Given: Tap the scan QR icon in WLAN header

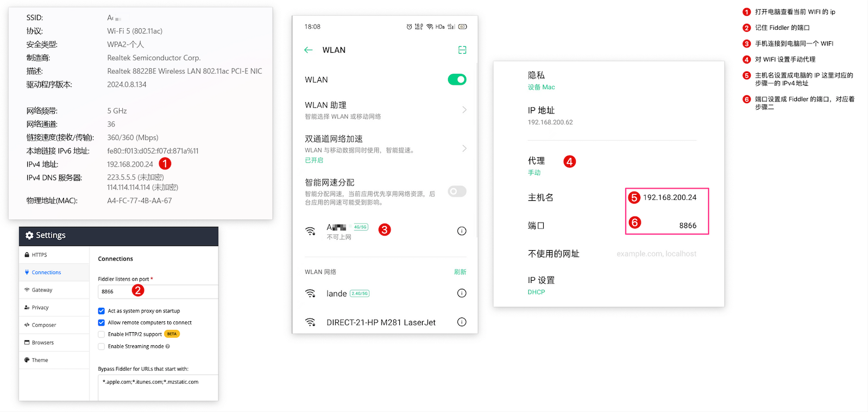Looking at the screenshot, I should pos(462,50).
